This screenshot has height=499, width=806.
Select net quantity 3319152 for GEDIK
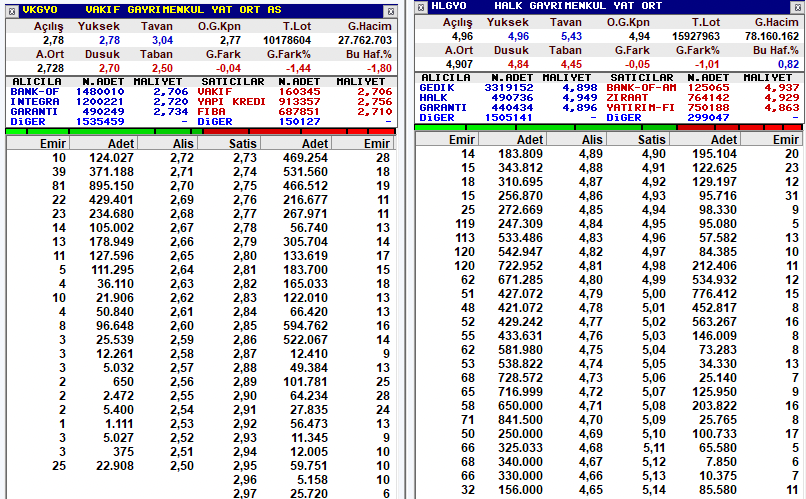[x=509, y=87]
